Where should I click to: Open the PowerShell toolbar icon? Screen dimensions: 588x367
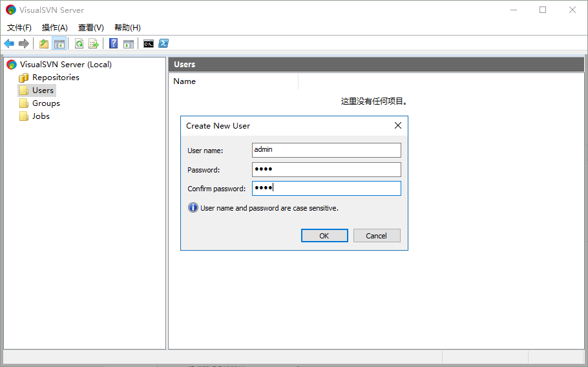[163, 43]
